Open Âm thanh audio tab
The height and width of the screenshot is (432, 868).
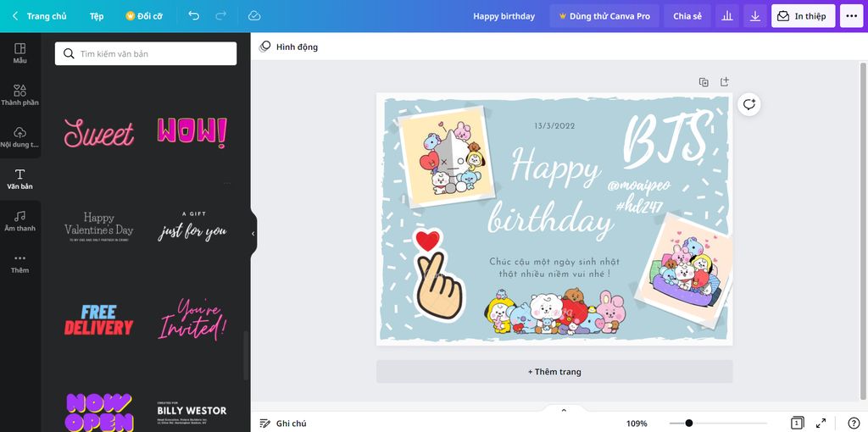(20, 221)
